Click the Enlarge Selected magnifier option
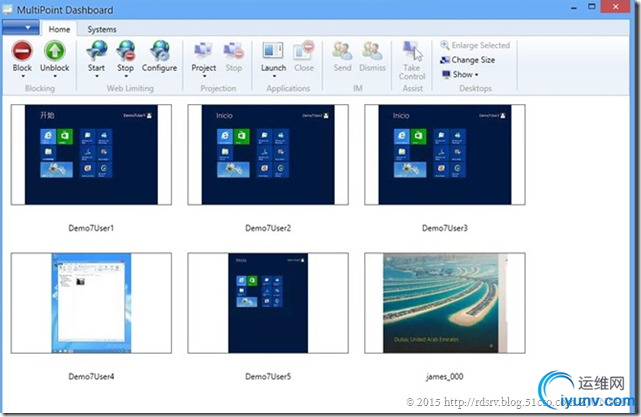This screenshot has width=641, height=417. (x=475, y=45)
